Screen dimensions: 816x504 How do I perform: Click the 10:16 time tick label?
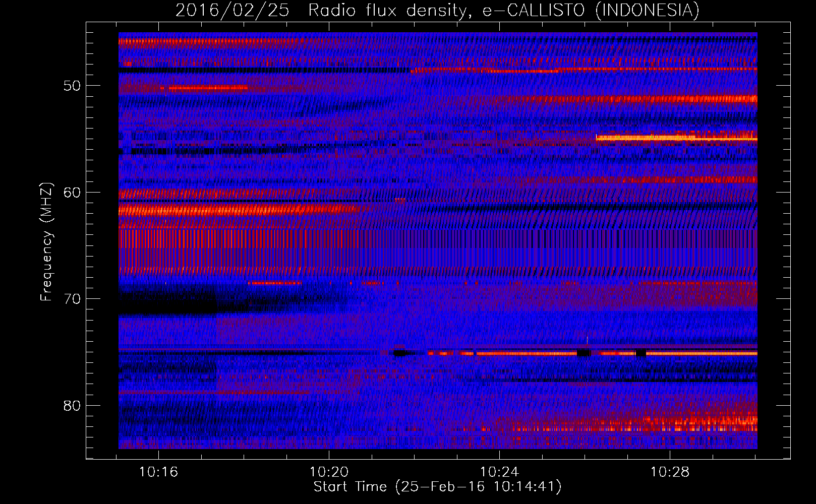[159, 472]
